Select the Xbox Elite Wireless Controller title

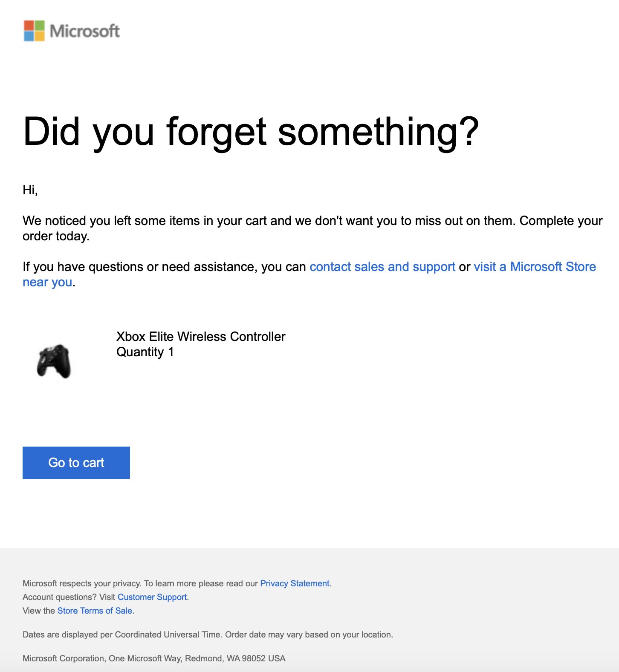click(201, 337)
